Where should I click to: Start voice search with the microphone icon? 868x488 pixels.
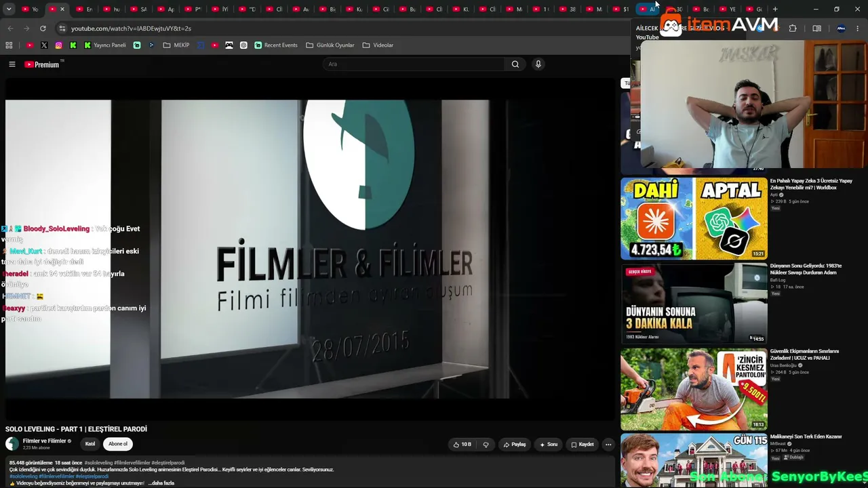point(538,64)
